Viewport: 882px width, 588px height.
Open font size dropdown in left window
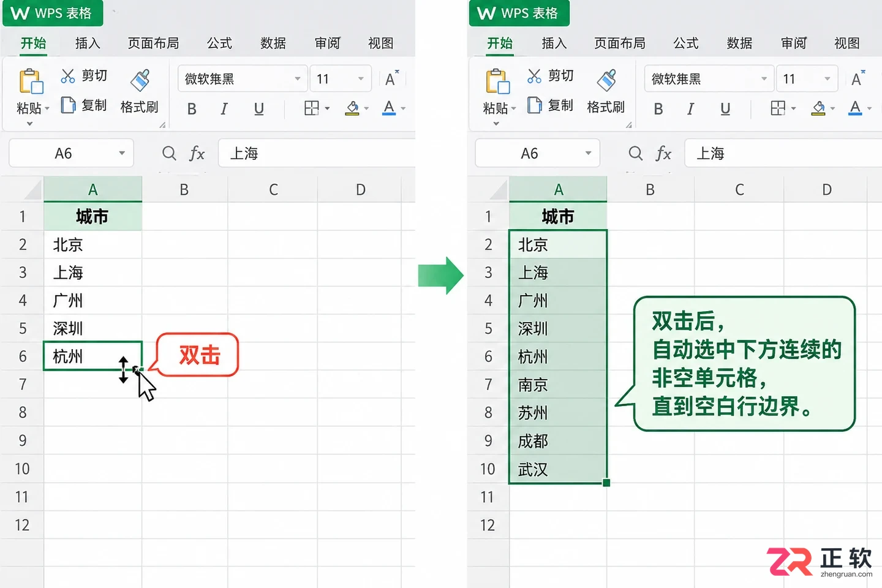tap(361, 78)
